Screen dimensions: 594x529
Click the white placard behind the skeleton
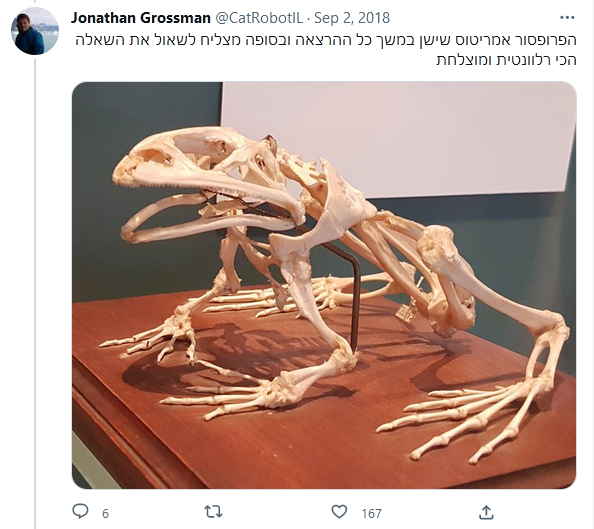[398, 138]
